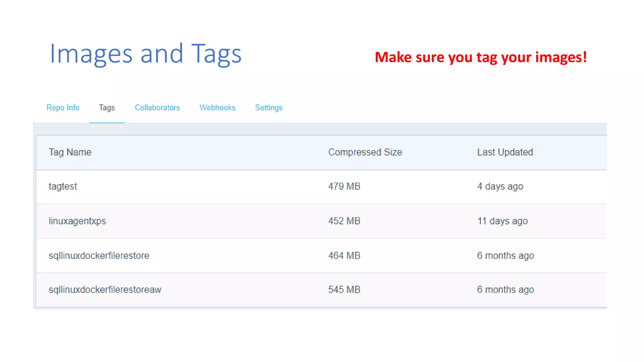Viewport: 644px width, 362px height.
Task: Click the '11 days ago' timestamp
Action: click(x=502, y=221)
